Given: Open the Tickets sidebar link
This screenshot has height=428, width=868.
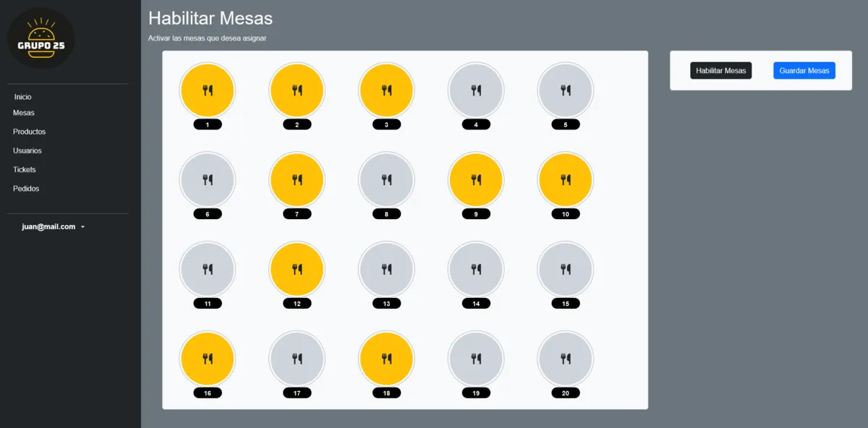Looking at the screenshot, I should pos(25,170).
